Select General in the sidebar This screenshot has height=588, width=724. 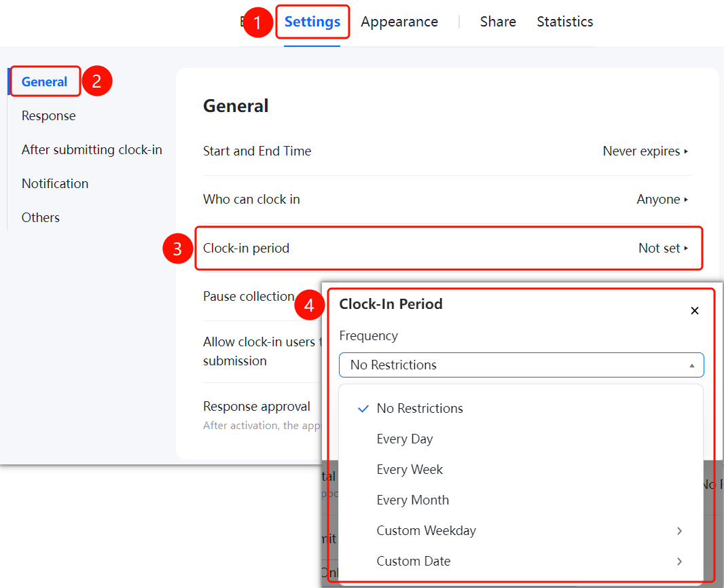tap(44, 81)
